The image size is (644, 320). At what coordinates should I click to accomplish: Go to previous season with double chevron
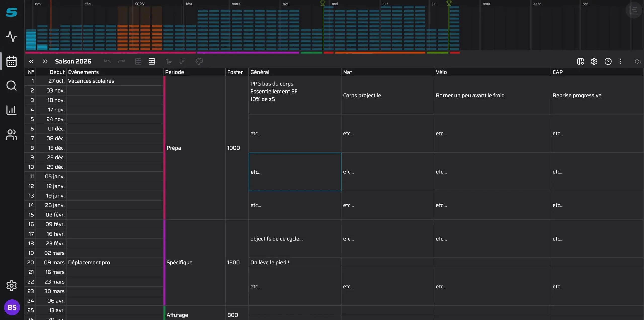coord(31,61)
